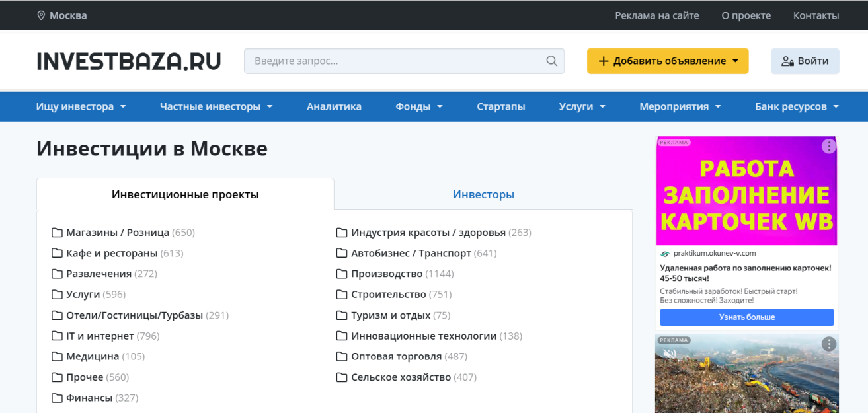This screenshot has height=413, width=868.
Task: Click the plus icon on Добавить объявление
Action: pyautogui.click(x=602, y=60)
